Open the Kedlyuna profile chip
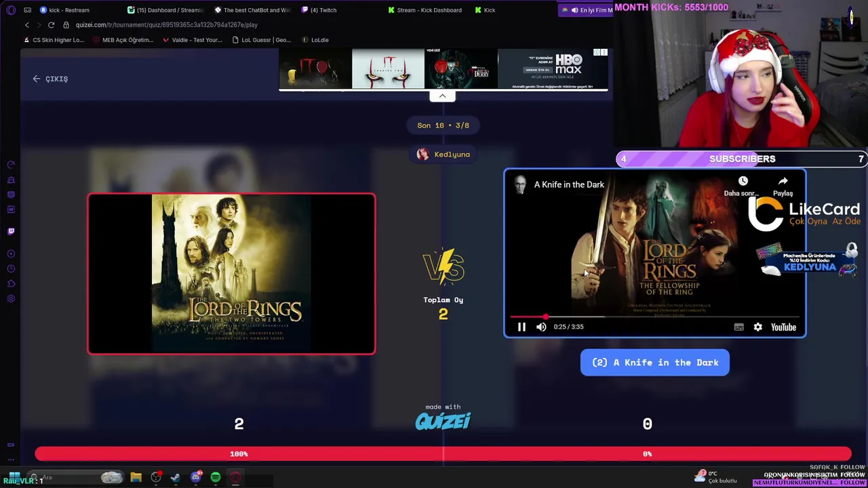Screen dimensions: 868x488 click(x=443, y=155)
